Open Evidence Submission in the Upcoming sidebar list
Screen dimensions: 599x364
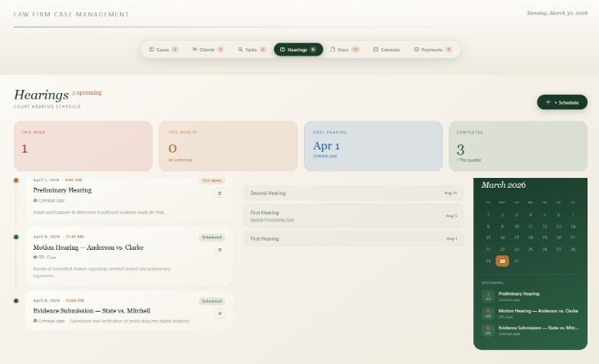tap(530, 330)
